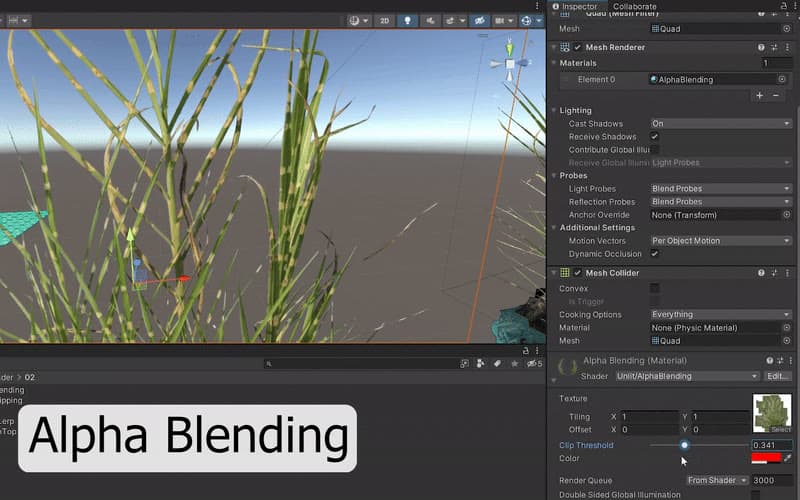Image resolution: width=800 pixels, height=500 pixels.
Task: Lock the Inspector panel
Action: (x=784, y=6)
